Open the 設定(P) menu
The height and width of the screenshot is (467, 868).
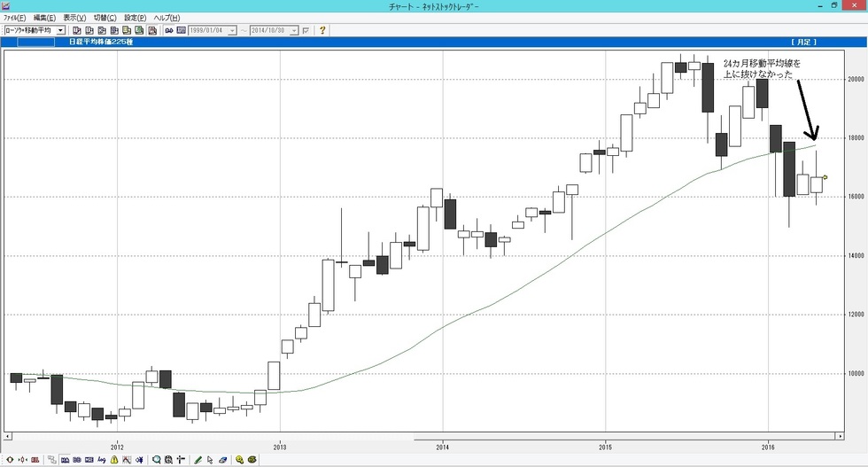click(135, 18)
